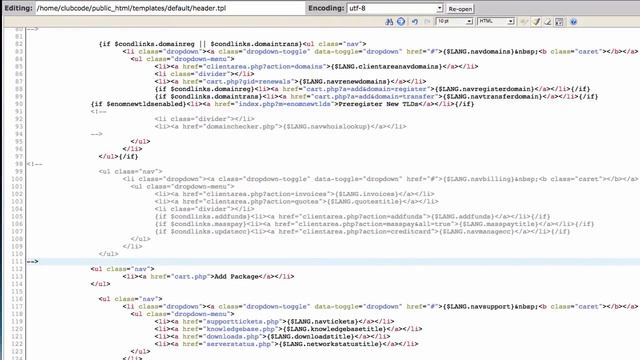640x360 pixels.
Task: Click 'downloads.php' on line 121
Action: 234,336
